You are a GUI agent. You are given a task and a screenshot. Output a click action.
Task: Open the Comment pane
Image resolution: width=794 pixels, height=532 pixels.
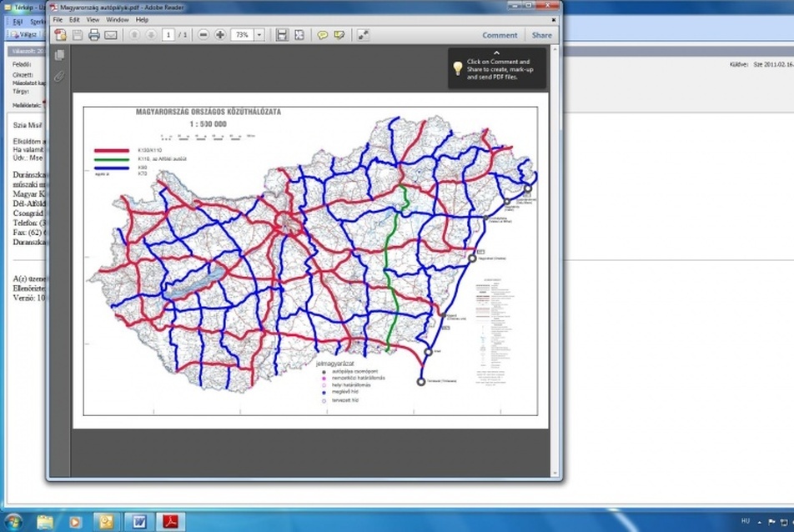500,35
